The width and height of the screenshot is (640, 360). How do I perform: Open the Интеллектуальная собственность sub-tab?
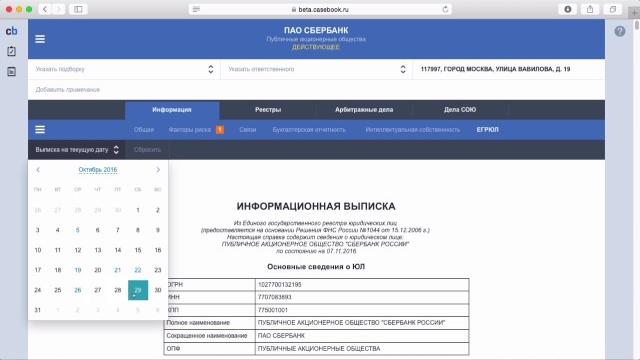click(x=413, y=129)
